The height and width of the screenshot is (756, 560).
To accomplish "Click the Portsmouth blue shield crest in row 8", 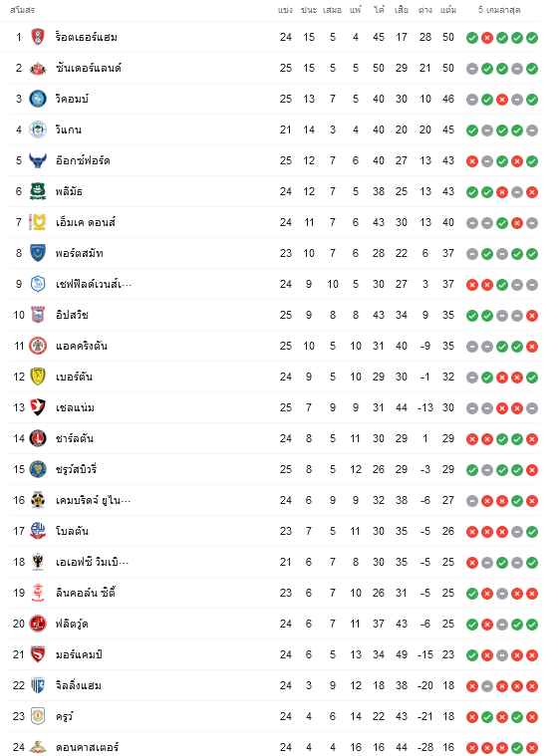I will tap(38, 253).
